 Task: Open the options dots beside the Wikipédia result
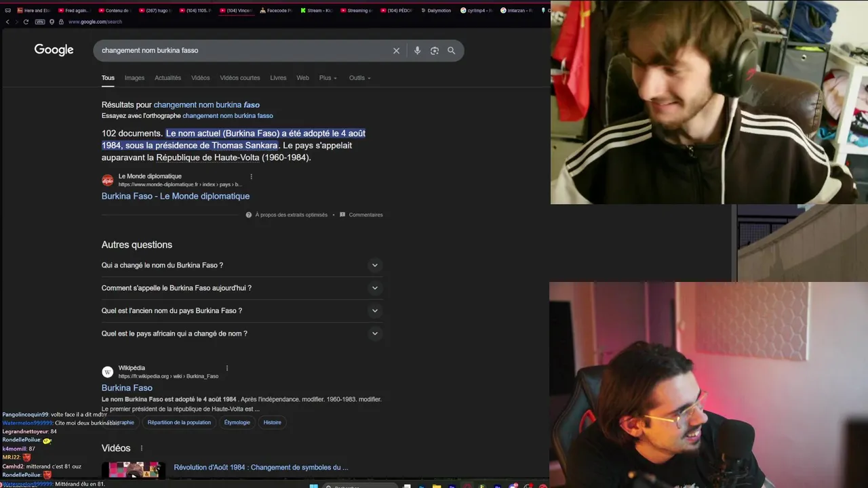(x=226, y=368)
